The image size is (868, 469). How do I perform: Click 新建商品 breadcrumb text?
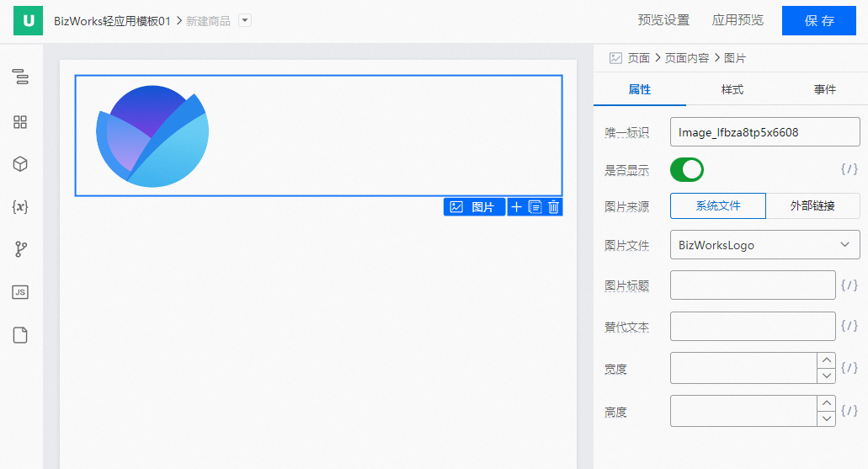pos(208,21)
